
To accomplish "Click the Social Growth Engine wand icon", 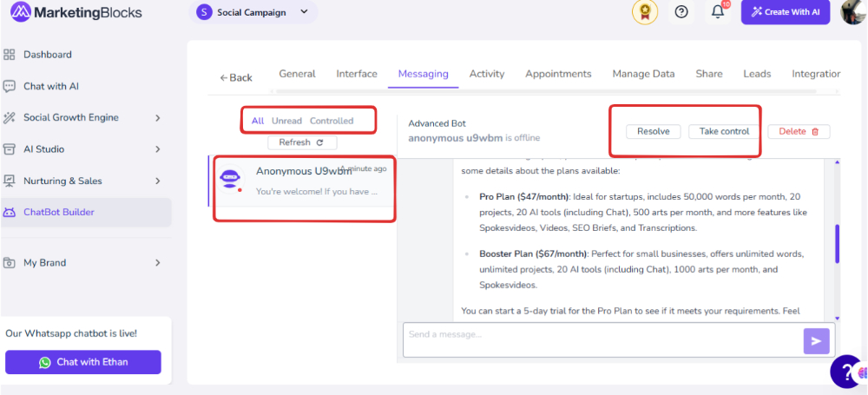I will [x=10, y=117].
